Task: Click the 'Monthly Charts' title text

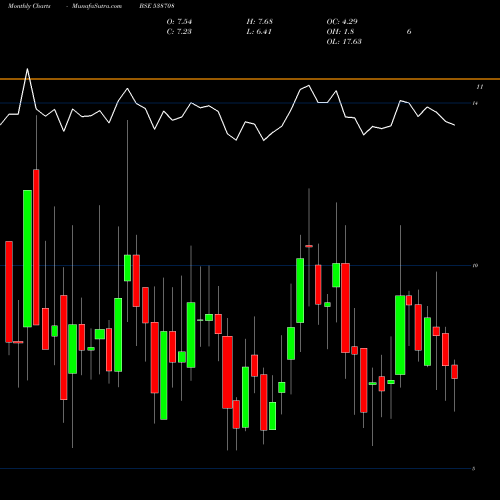Action: (29, 6)
